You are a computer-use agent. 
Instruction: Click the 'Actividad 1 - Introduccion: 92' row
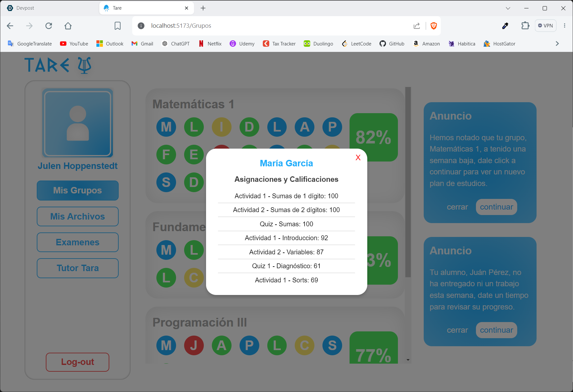tap(286, 238)
